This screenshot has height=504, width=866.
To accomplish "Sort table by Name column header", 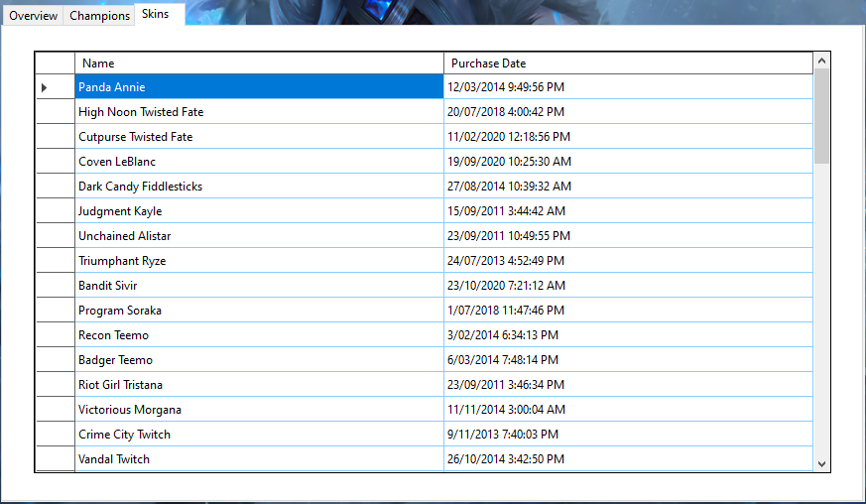I will [x=259, y=63].
